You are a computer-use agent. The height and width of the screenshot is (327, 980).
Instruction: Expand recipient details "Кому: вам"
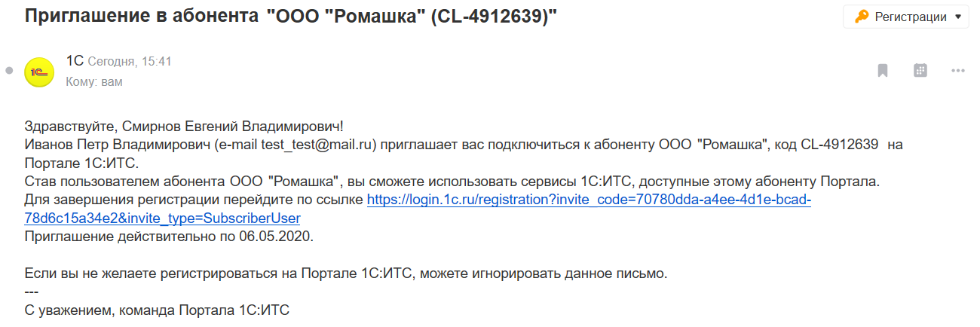coord(94,81)
